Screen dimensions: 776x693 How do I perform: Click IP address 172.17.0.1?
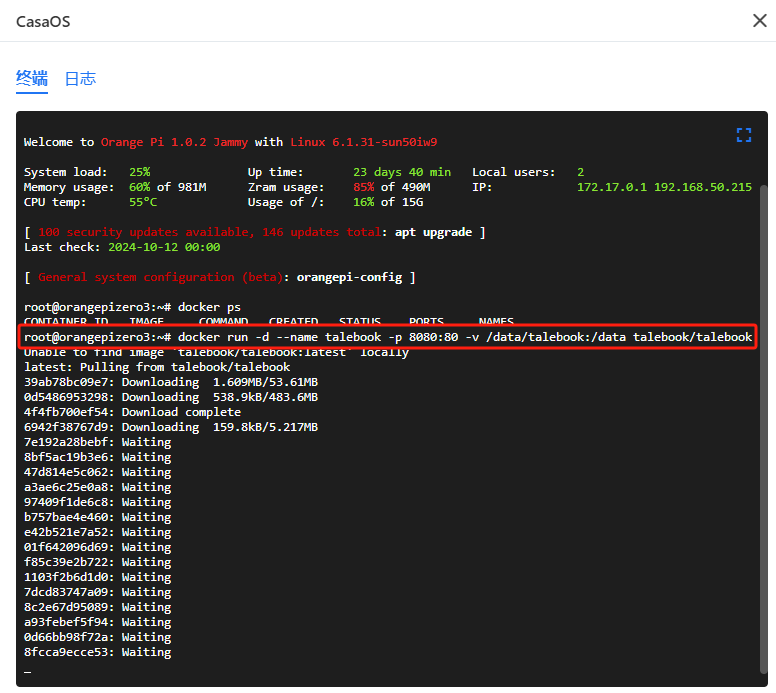tap(612, 187)
